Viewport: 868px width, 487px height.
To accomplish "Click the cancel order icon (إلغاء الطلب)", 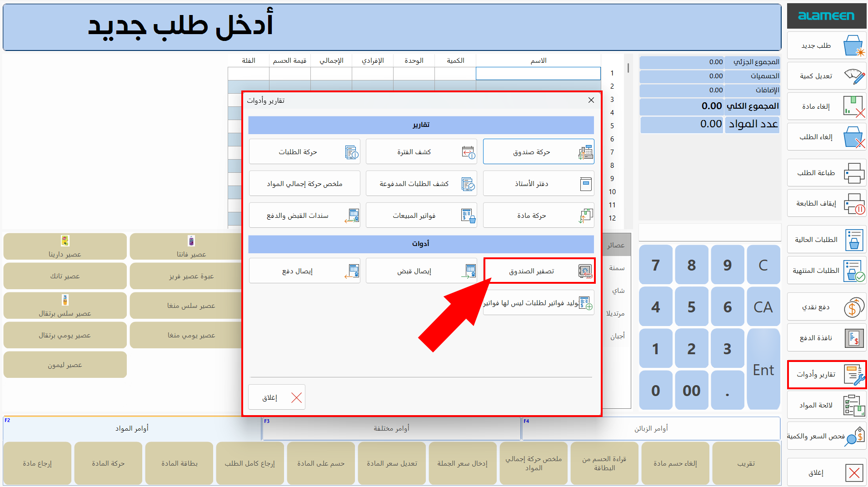I will (854, 137).
